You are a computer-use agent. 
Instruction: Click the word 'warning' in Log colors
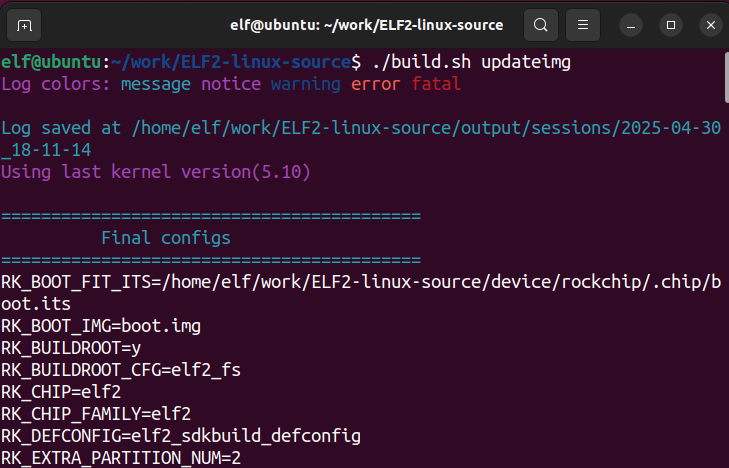(x=305, y=84)
